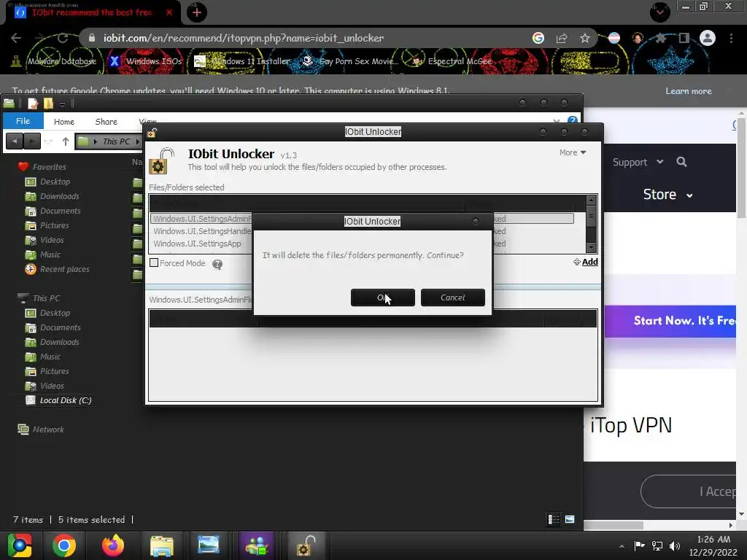Go back in Chrome
This screenshot has height=560, width=747.
[16, 38]
